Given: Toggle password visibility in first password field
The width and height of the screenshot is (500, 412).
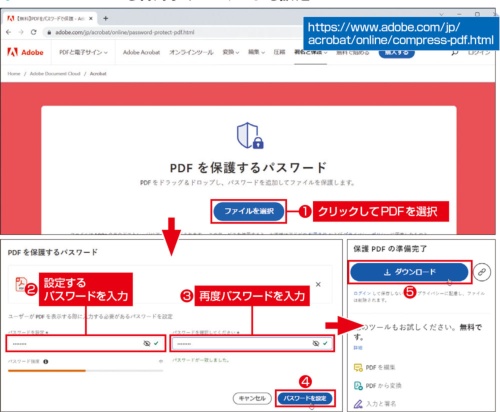Looking at the screenshot, I should [x=147, y=343].
